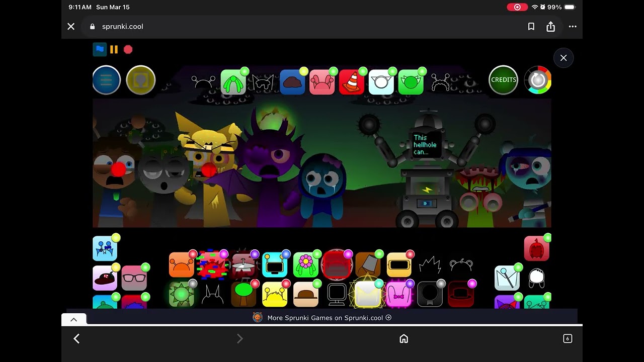
Task: Go to the browser home button
Action: [x=404, y=339]
